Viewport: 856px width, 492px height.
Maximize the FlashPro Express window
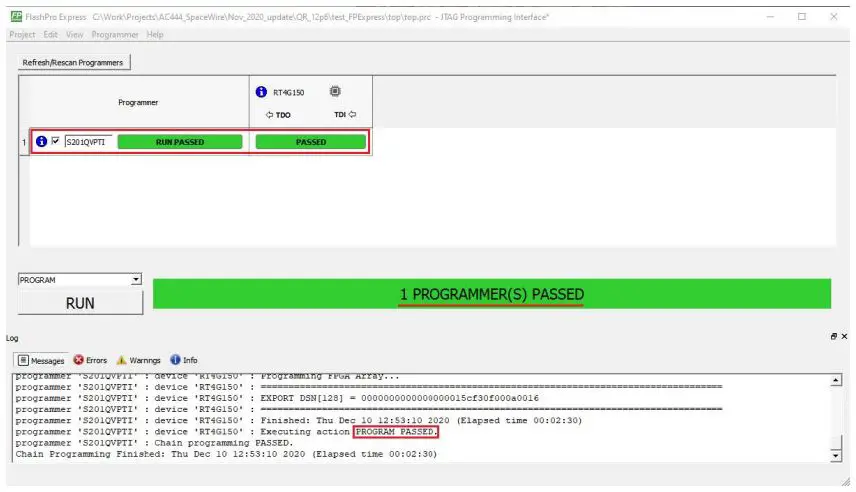click(802, 17)
